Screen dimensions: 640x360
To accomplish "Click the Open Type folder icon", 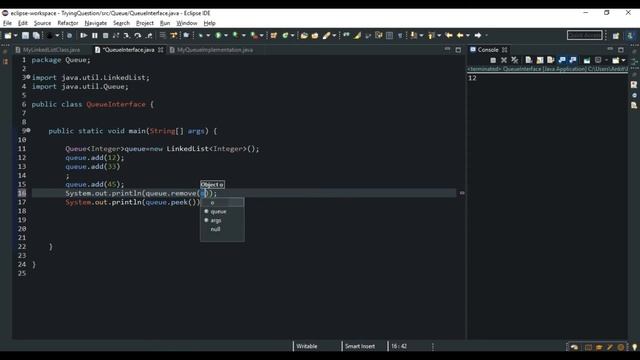I will click(304, 36).
